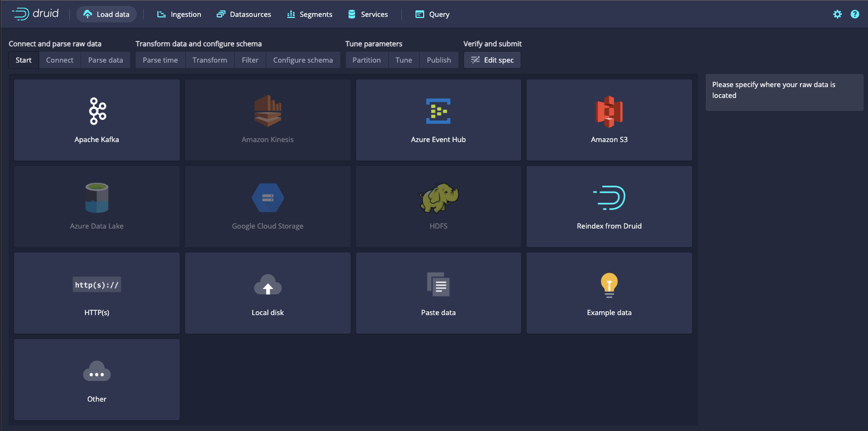Open the settings gear menu
Viewport: 868px width, 431px height.
pyautogui.click(x=838, y=14)
